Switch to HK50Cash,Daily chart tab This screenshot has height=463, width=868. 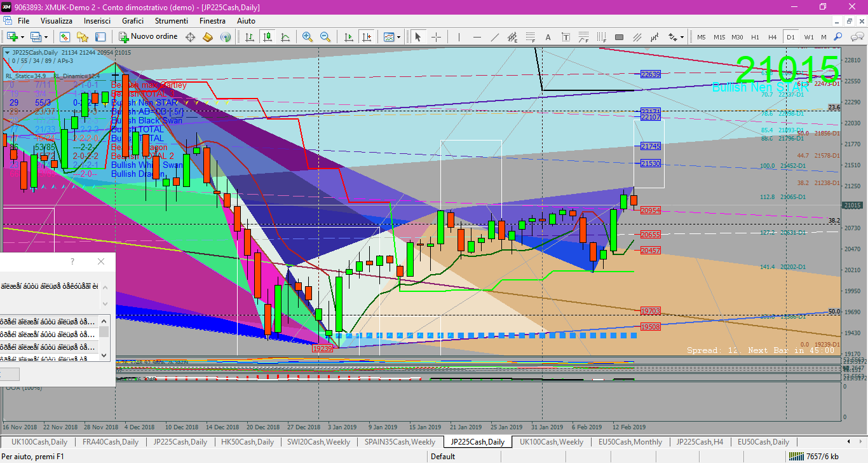point(247,442)
